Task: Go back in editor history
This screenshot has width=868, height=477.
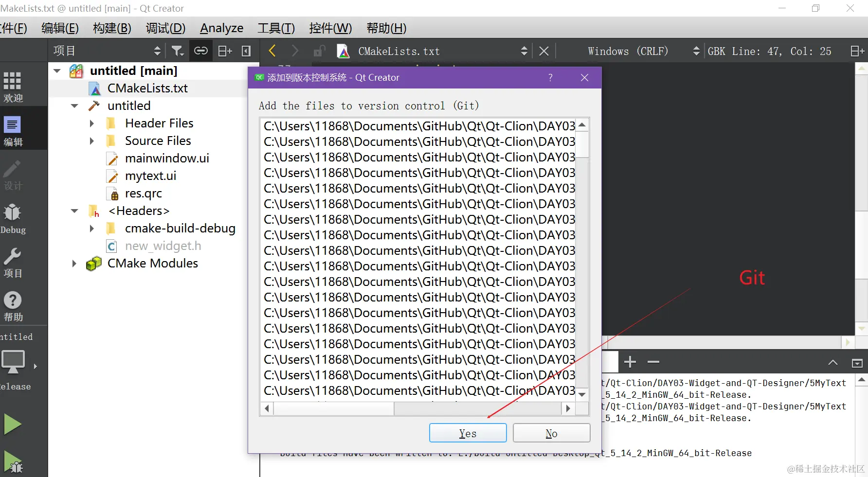Action: (x=272, y=51)
